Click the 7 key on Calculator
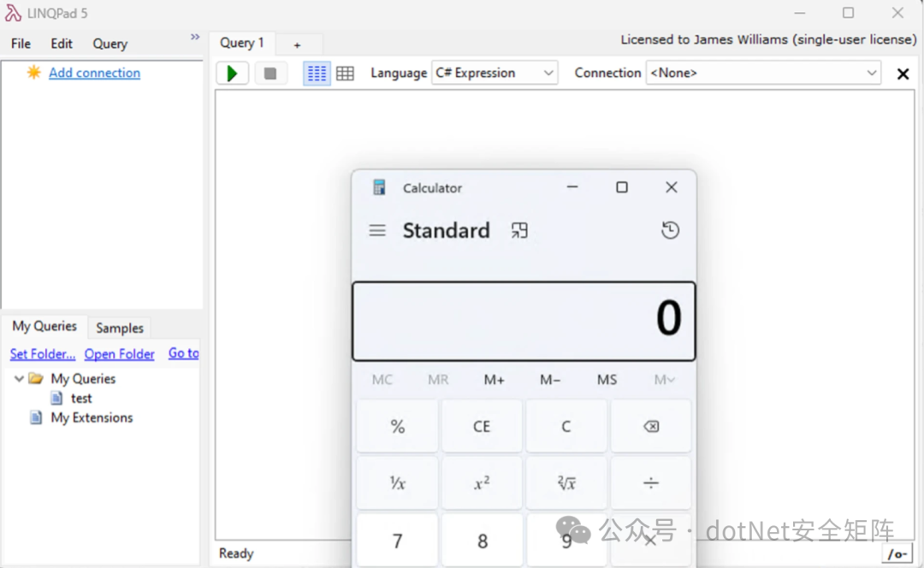This screenshot has width=924, height=568. point(397,541)
